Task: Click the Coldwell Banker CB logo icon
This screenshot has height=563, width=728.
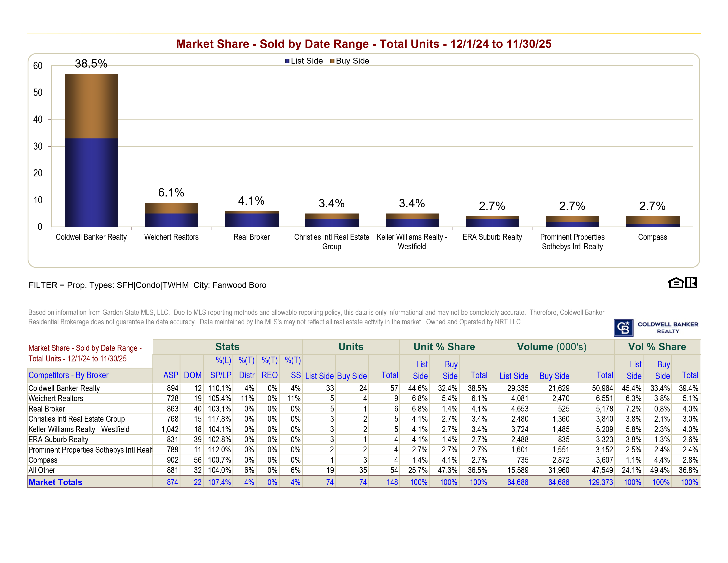Action: click(x=623, y=327)
